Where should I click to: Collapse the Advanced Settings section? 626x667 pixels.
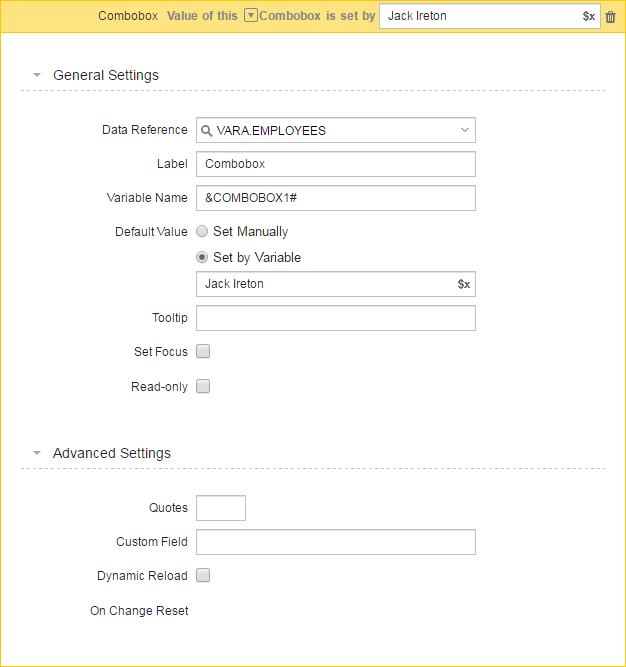(x=37, y=453)
